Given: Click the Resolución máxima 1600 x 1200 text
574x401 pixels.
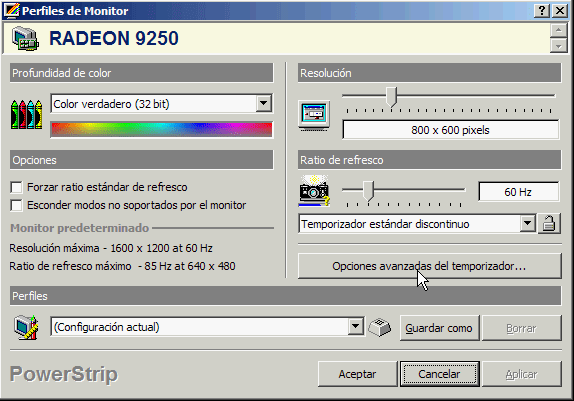Looking at the screenshot, I should [111, 248].
